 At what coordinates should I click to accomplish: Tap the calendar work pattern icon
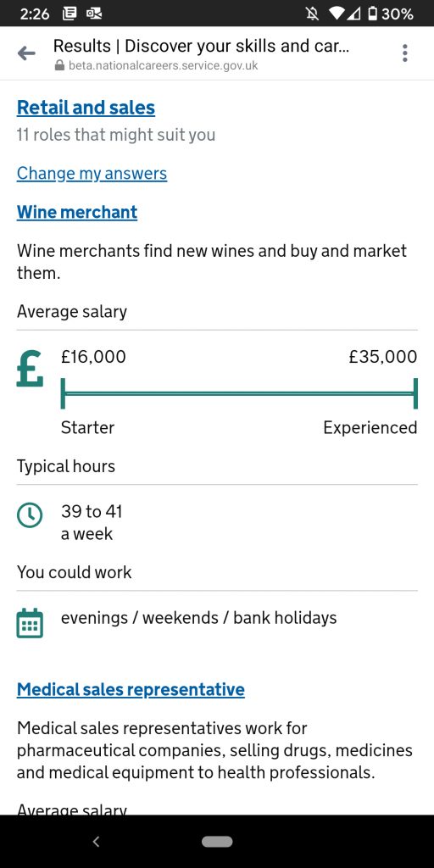[x=30, y=623]
